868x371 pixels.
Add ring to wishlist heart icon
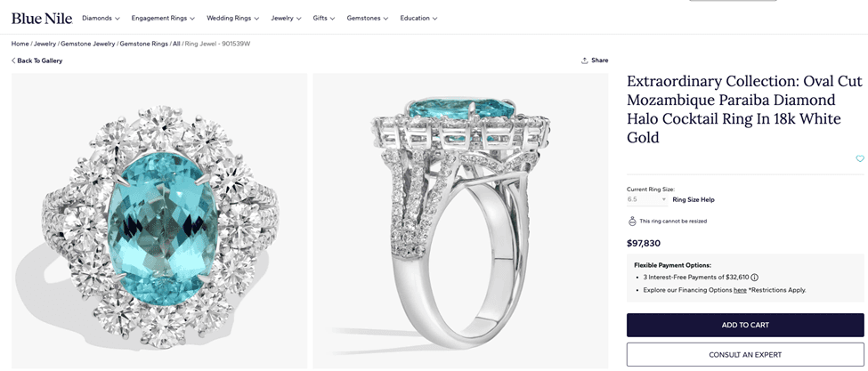[x=860, y=158]
